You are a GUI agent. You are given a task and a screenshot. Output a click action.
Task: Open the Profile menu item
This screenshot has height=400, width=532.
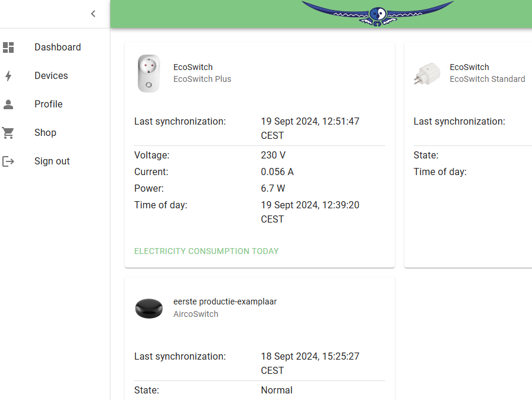[49, 104]
